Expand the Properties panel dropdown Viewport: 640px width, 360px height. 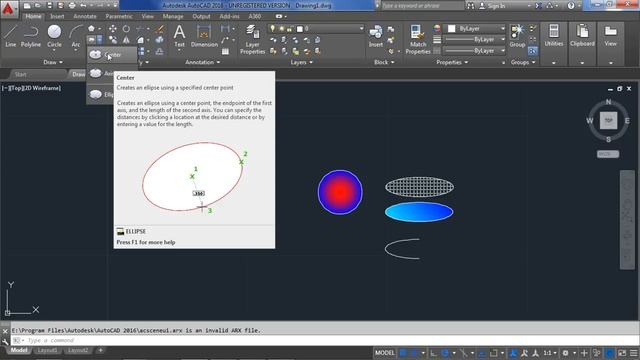click(x=452, y=62)
